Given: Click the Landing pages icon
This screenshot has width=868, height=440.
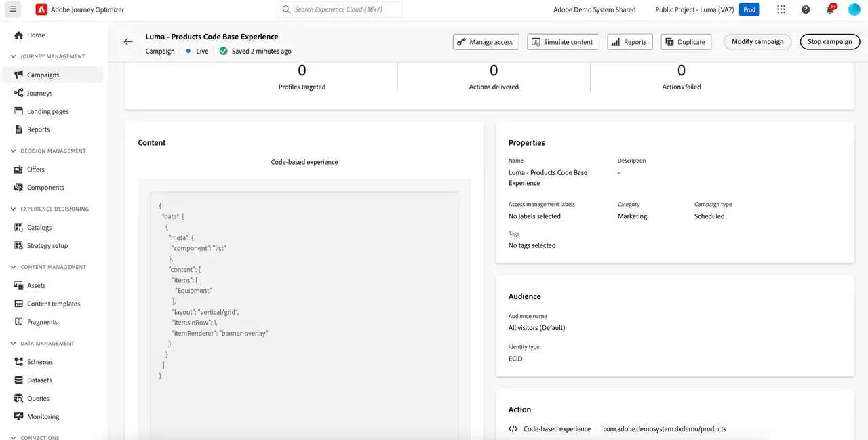Looking at the screenshot, I should [x=19, y=111].
